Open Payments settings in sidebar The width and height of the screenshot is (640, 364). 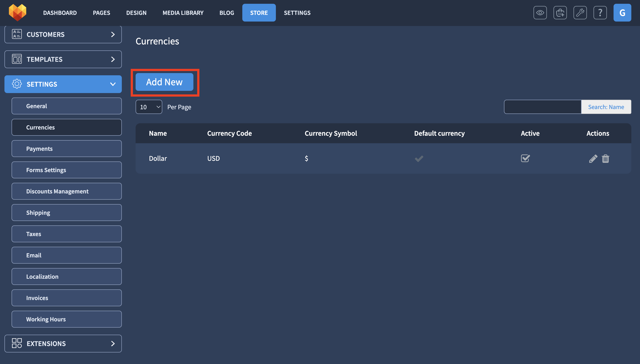click(66, 149)
